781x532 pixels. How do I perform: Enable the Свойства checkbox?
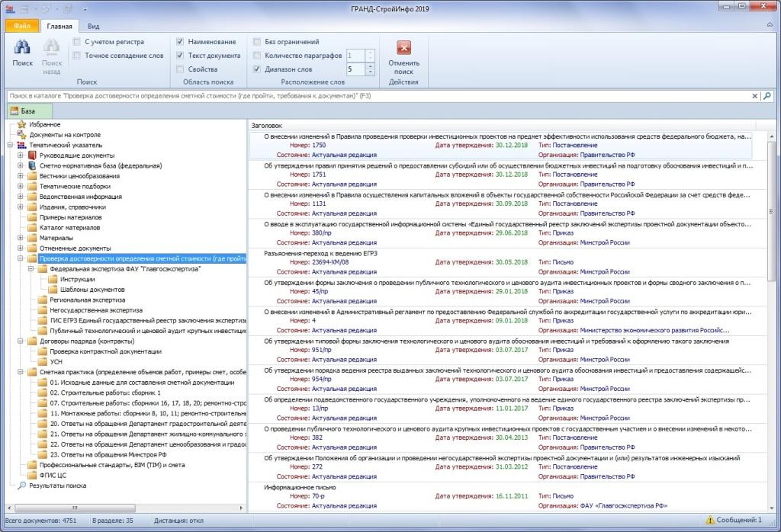click(x=180, y=69)
